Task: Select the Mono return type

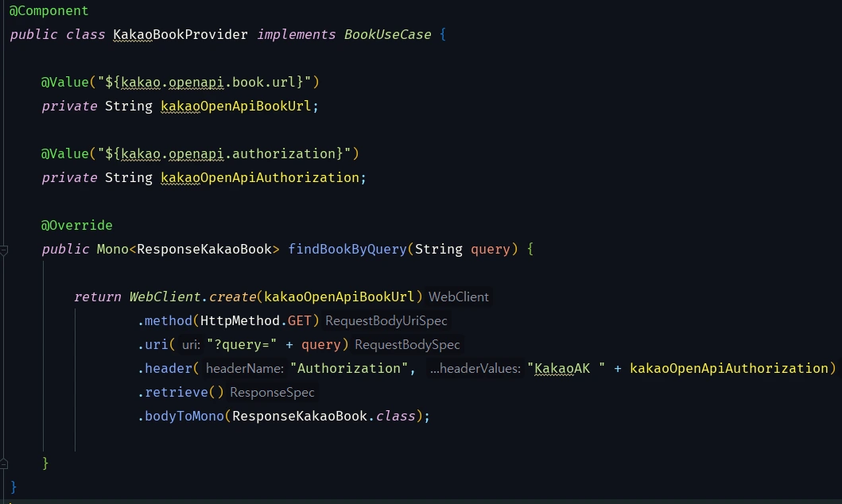Action: (113, 249)
